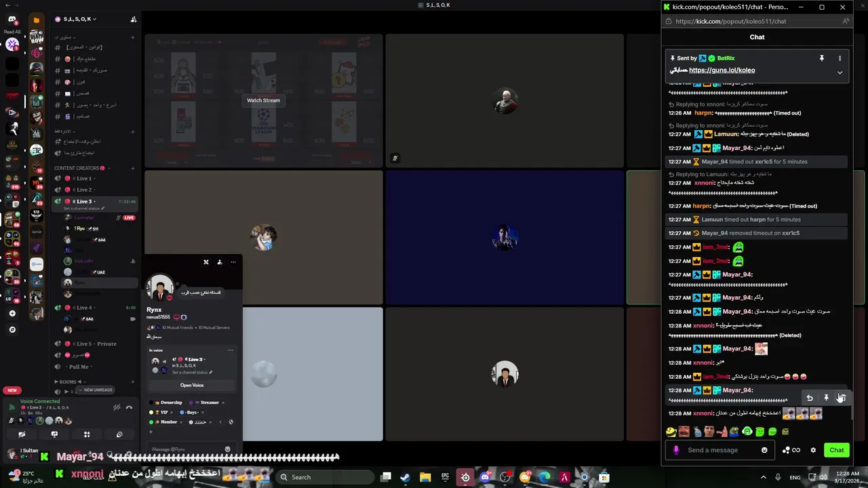Open channel points balance icon in Kick chat
This screenshot has width=868, height=488.
pyautogui.click(x=791, y=450)
